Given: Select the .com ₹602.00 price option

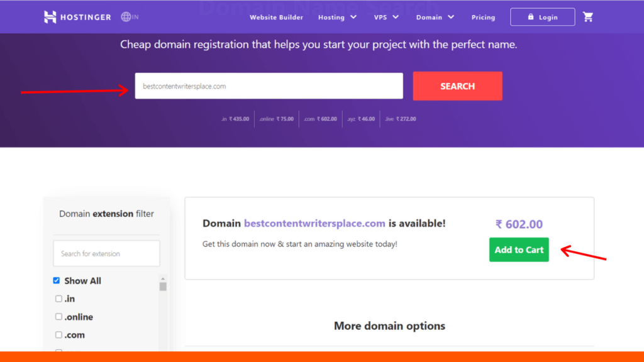Looking at the screenshot, I should click(x=320, y=119).
